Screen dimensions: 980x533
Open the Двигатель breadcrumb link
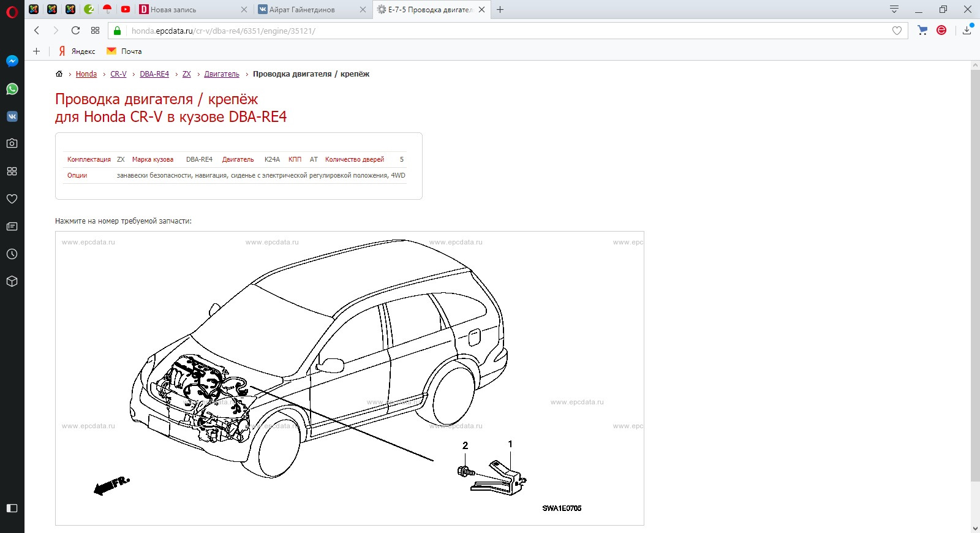(x=222, y=74)
